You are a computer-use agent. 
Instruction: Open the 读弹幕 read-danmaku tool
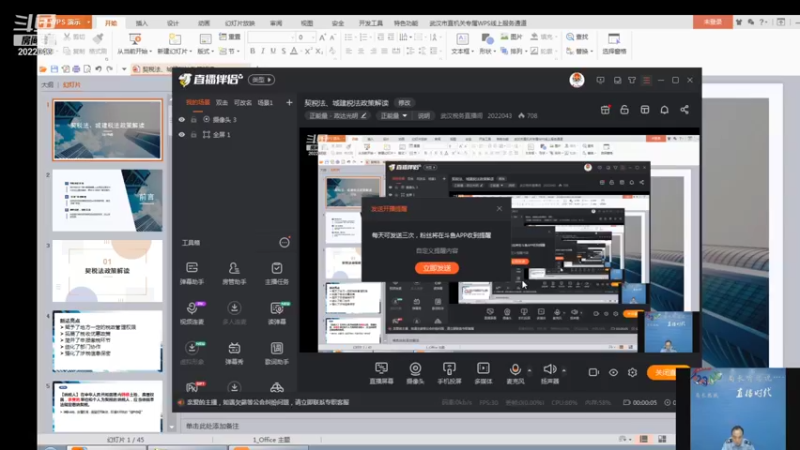(277, 313)
